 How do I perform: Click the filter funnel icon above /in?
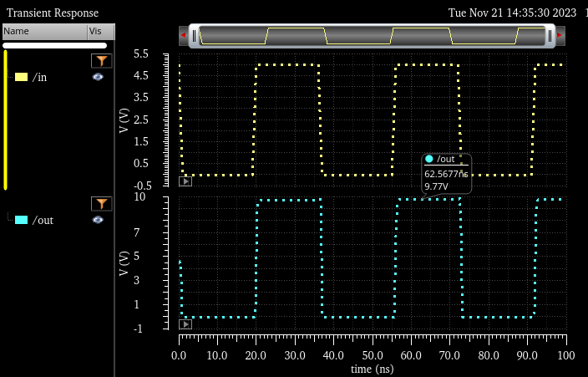coord(100,61)
